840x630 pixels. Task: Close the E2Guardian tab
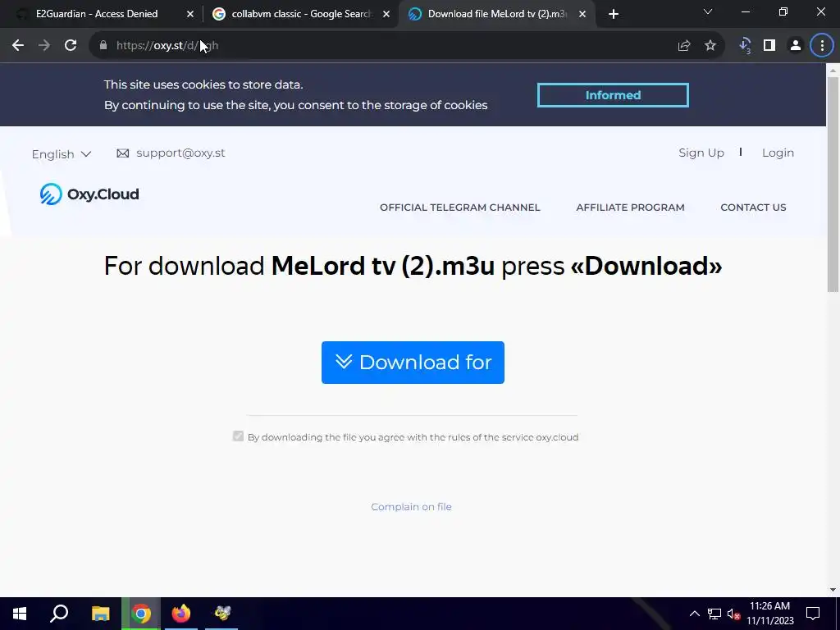pyautogui.click(x=190, y=14)
